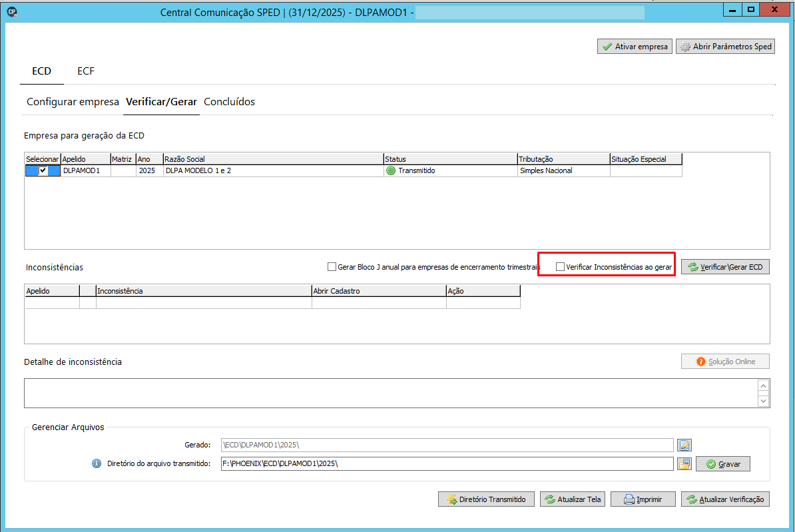Click the Imprimir button
The height and width of the screenshot is (532, 795).
643,499
